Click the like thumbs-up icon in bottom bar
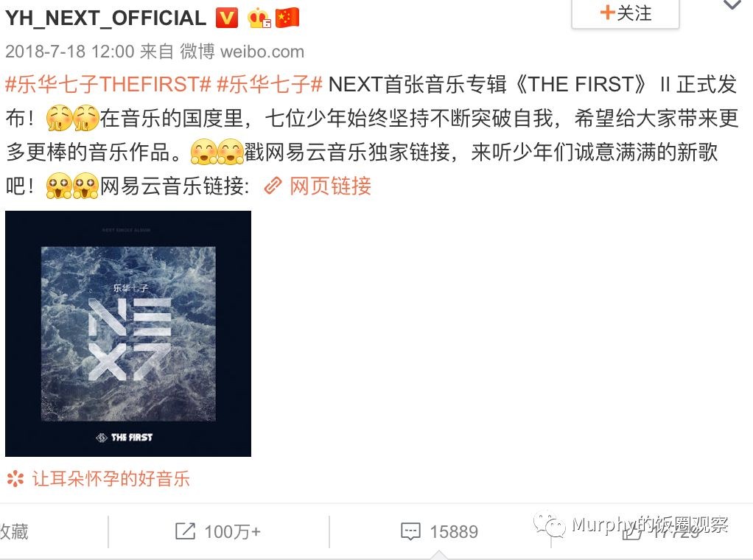Screen dimensions: 753x560 coord(632,532)
